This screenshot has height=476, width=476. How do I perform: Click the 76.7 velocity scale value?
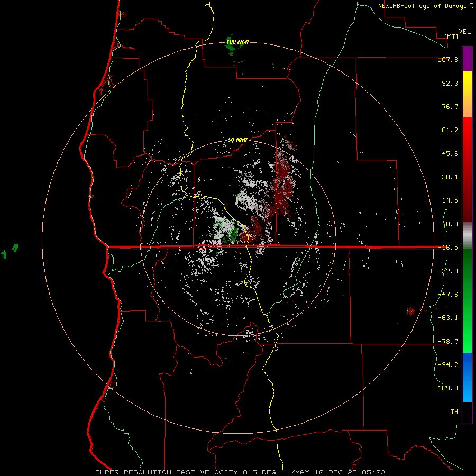(x=450, y=106)
